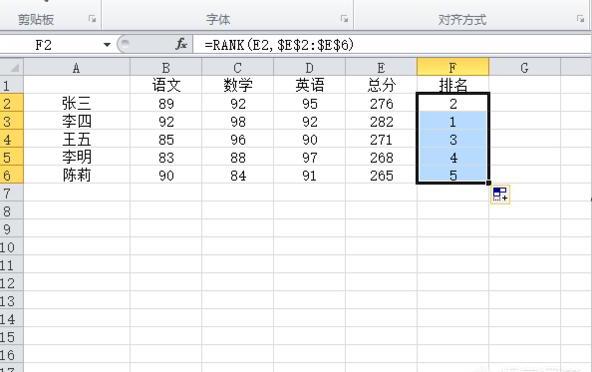Viewport: 592px width, 372px height.
Task: Click 李明's rank cell in column F
Action: click(x=453, y=157)
